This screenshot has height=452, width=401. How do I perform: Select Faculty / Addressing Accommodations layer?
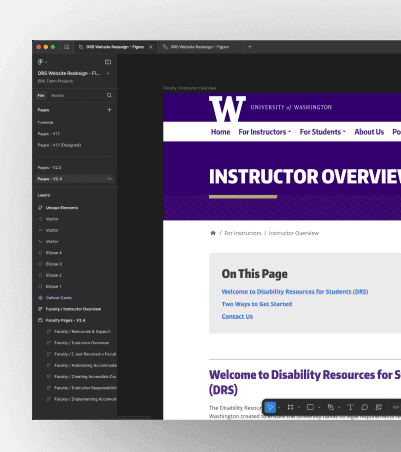point(85,365)
